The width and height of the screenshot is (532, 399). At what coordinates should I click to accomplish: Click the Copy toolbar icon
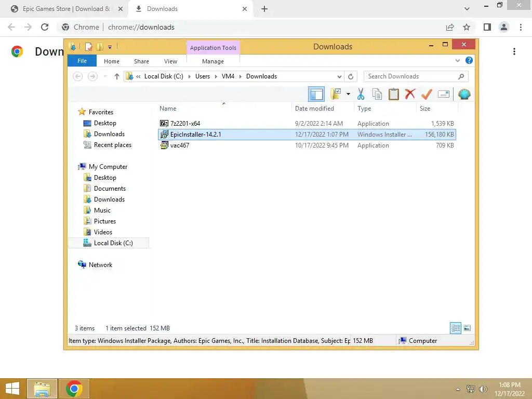tap(377, 94)
